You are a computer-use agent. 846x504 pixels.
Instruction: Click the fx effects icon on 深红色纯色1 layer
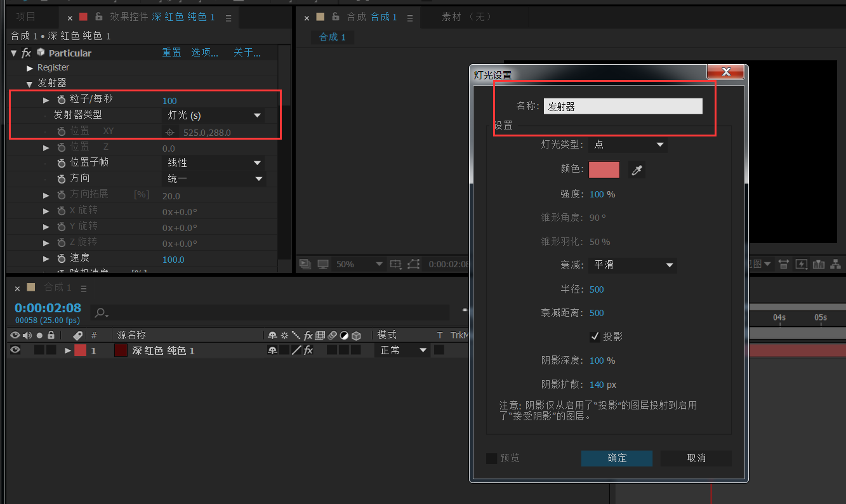pos(308,349)
